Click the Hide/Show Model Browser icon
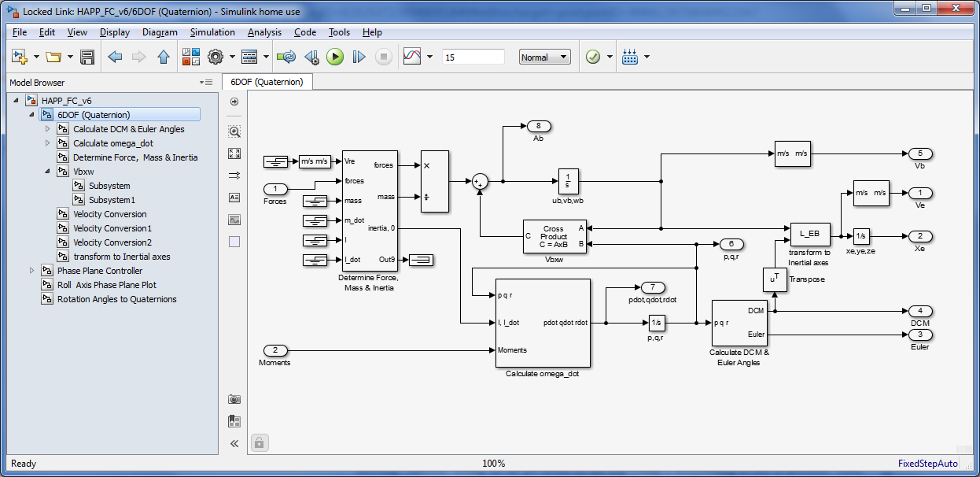This screenshot has height=477, width=980. 234,421
